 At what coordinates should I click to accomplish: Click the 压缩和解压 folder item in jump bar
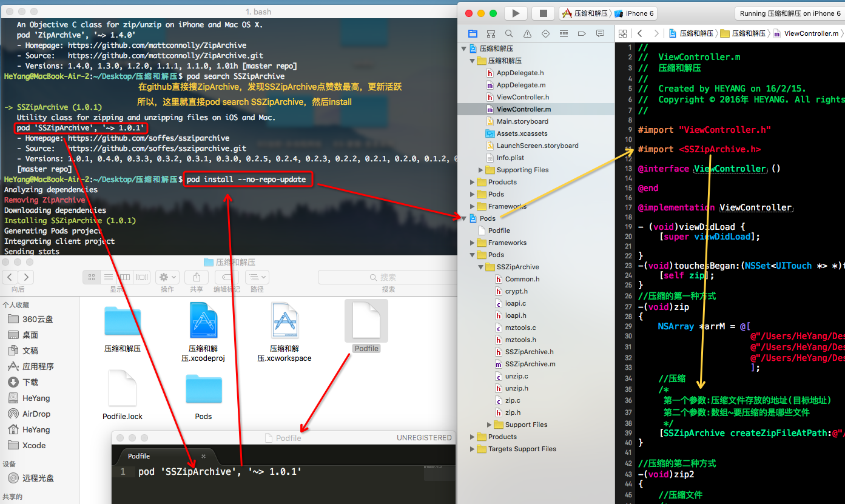743,33
